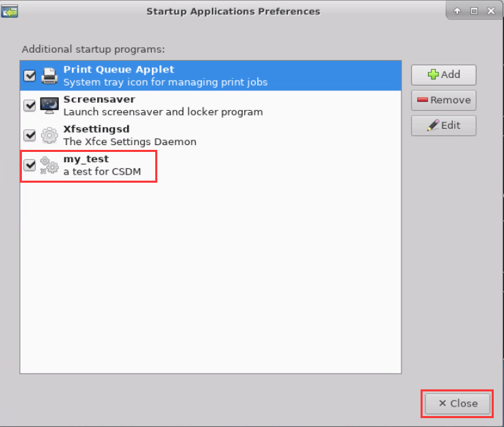Select the Print Queue Applet row

tap(211, 76)
